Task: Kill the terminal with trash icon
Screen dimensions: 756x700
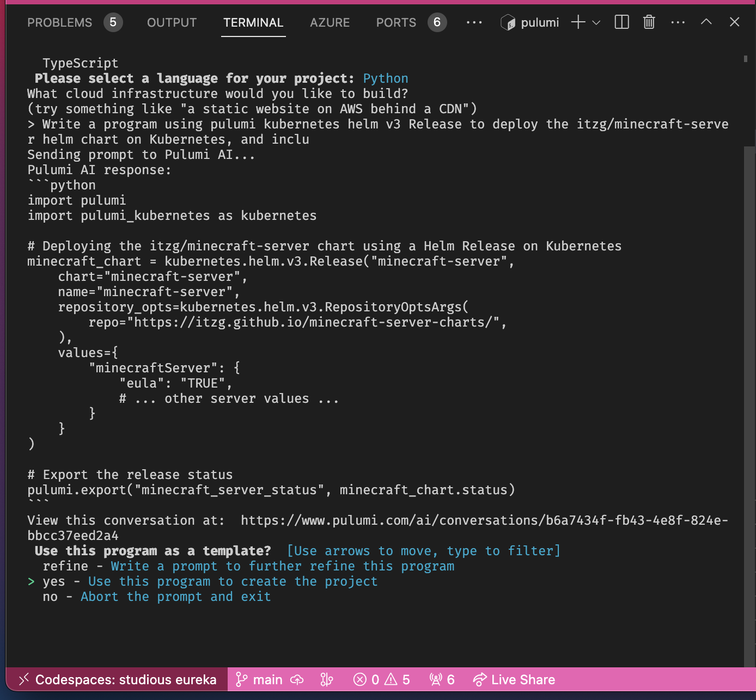Action: tap(649, 22)
